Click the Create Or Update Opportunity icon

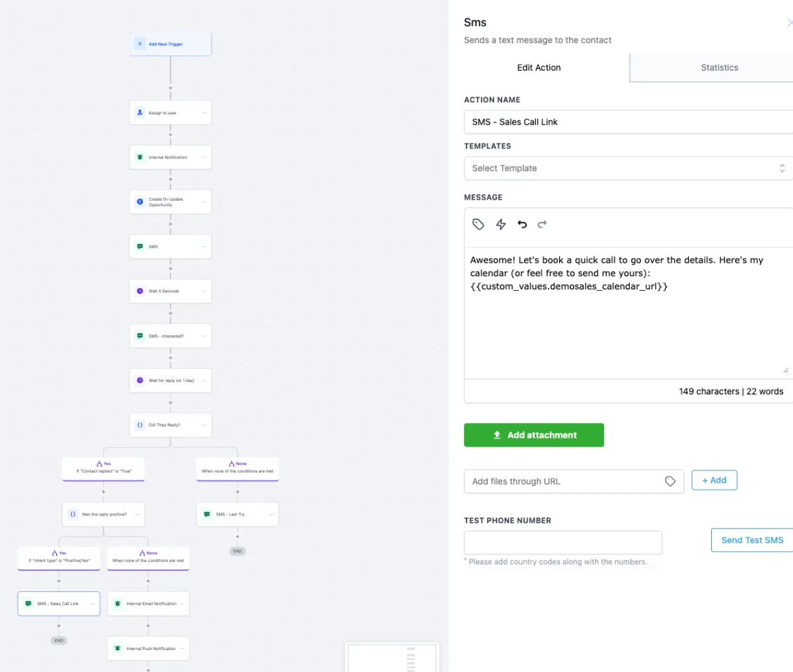point(140,202)
